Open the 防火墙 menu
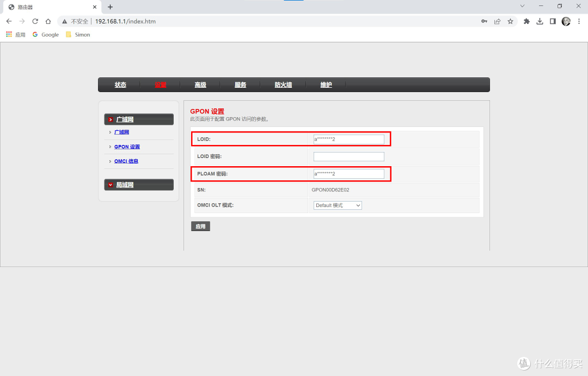Screen dimensions: 588x376 click(283, 85)
